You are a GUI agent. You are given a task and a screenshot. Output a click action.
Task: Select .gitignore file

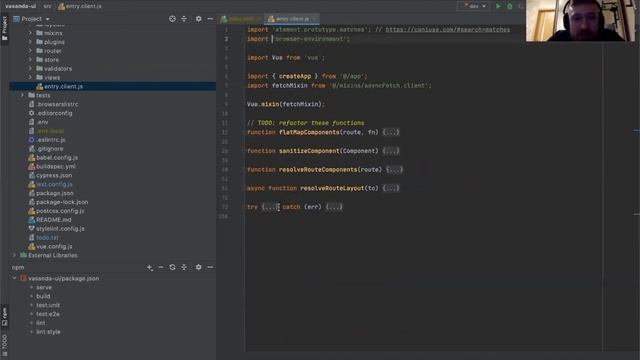coord(49,149)
